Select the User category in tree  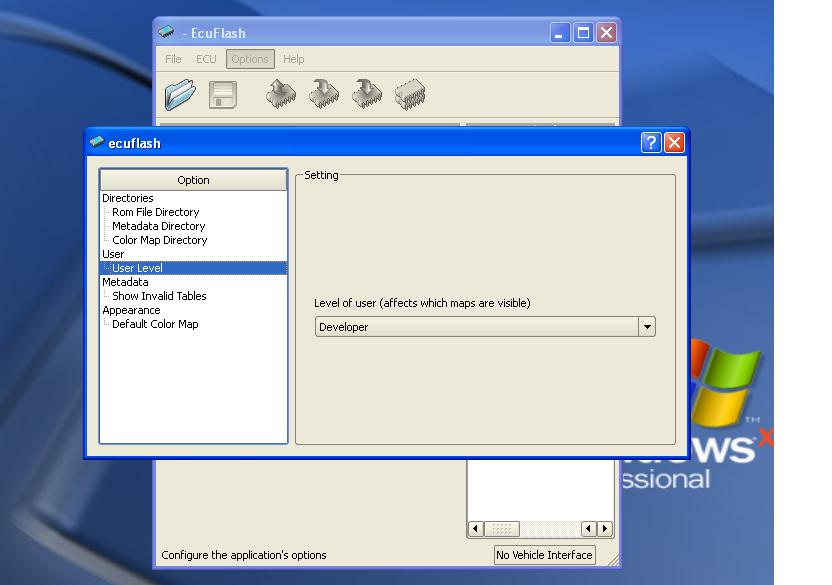(x=113, y=254)
